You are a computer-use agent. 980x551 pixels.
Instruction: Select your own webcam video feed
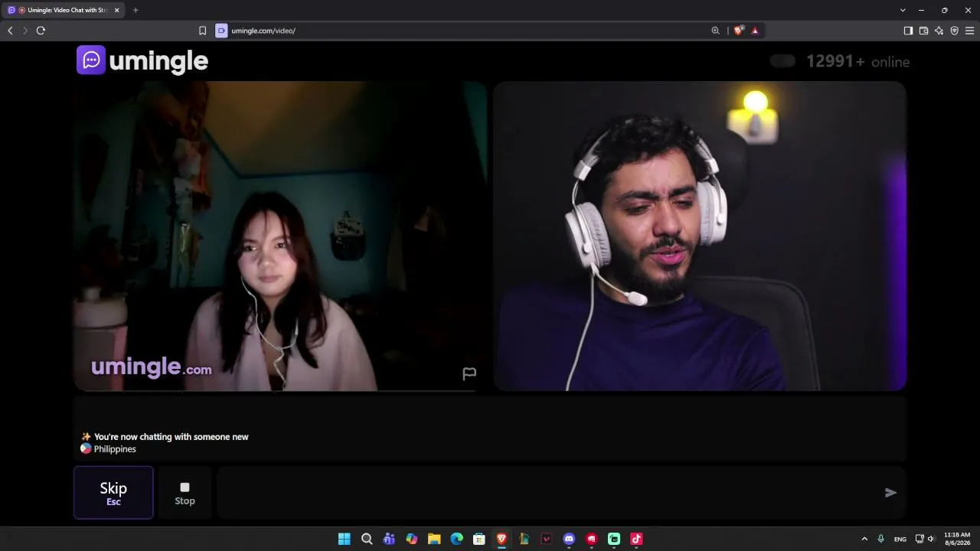coord(700,236)
